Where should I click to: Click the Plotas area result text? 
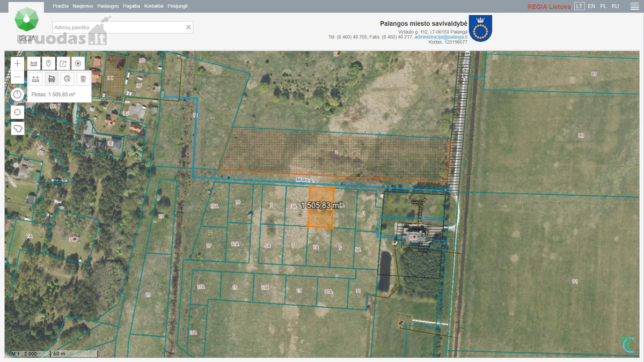[53, 94]
